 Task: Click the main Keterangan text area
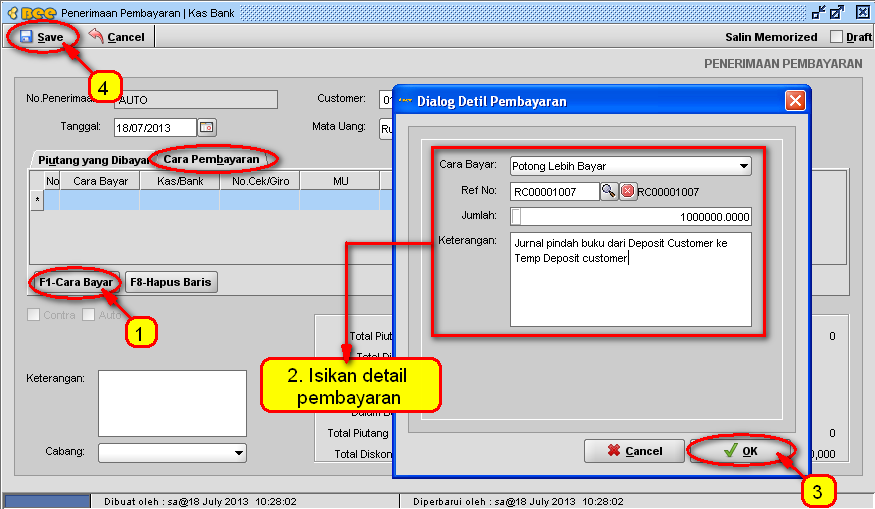pos(172,403)
